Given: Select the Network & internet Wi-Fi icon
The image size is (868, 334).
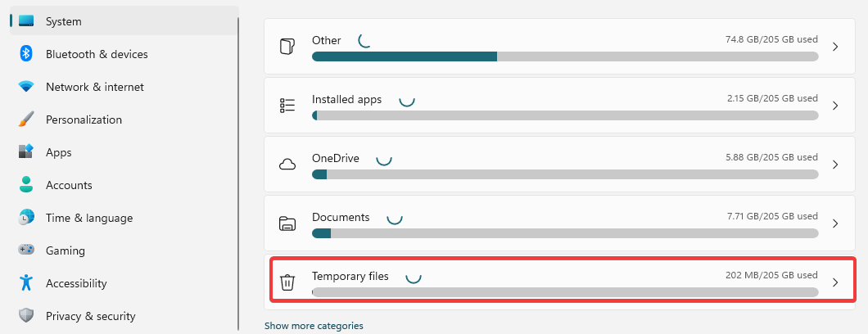Looking at the screenshot, I should pyautogui.click(x=26, y=87).
